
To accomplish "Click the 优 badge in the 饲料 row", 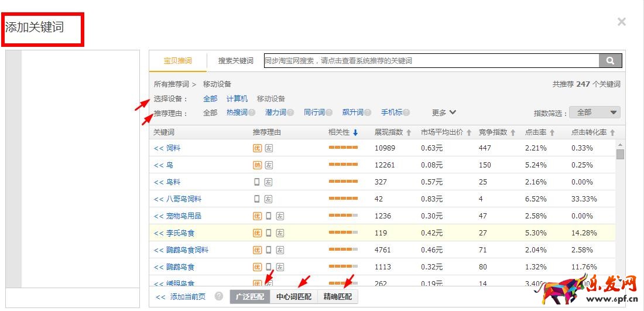I will point(257,148).
